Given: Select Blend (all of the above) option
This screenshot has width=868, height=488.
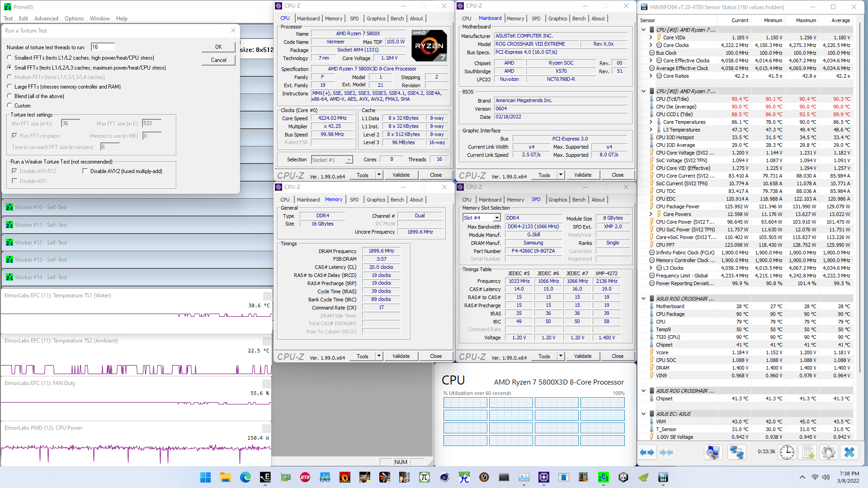Looking at the screenshot, I should click(9, 96).
